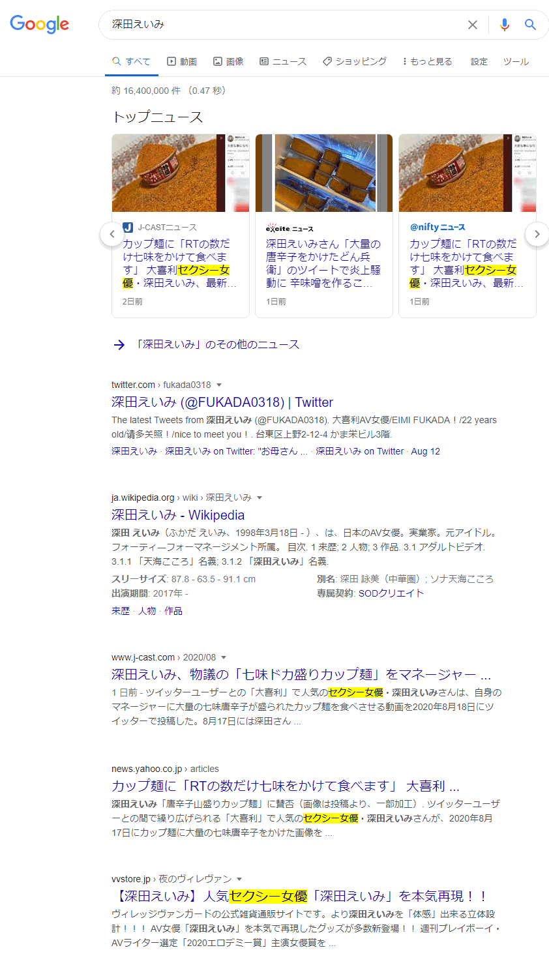Open the Wikipedia 人物 section link

(147, 611)
